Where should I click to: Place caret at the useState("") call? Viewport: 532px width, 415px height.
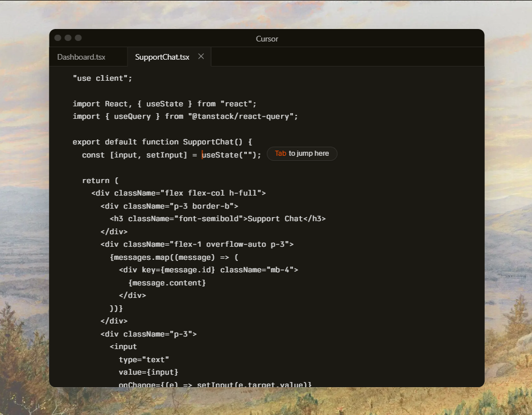click(231, 155)
